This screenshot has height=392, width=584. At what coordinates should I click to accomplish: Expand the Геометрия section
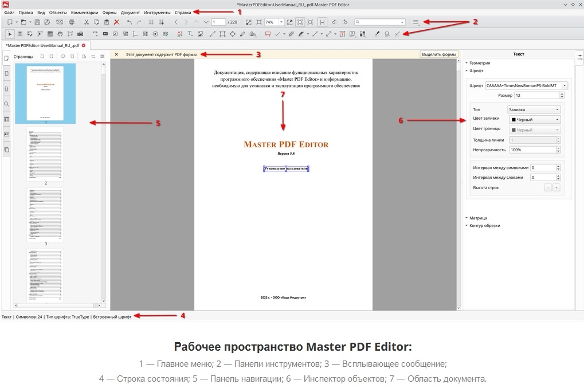click(477, 63)
